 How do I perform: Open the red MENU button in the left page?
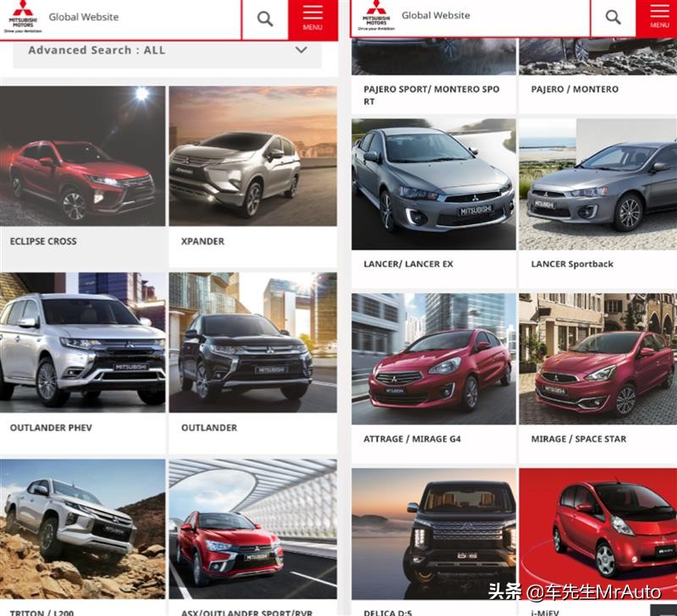tap(312, 19)
